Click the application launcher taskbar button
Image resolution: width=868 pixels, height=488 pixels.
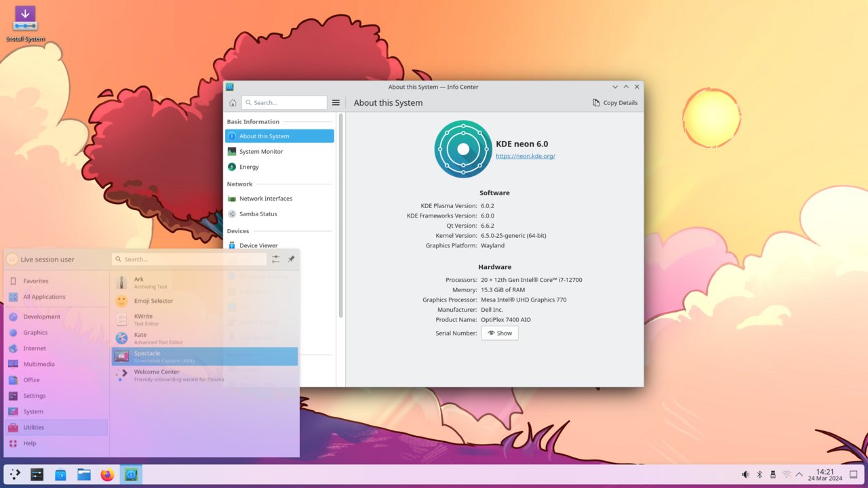coord(14,474)
